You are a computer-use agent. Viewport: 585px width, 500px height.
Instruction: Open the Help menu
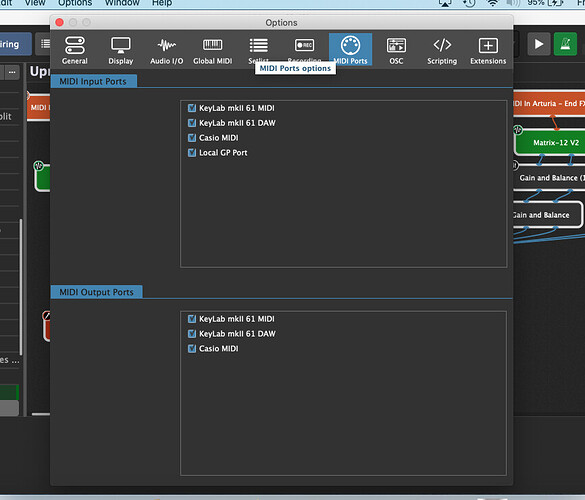click(162, 3)
